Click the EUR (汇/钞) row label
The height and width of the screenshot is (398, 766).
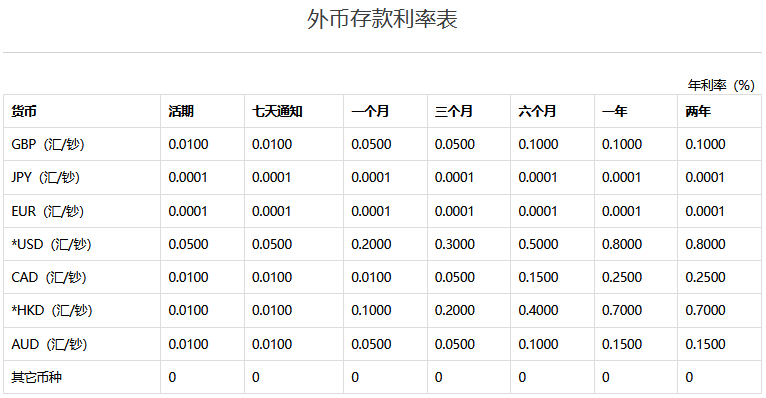click(x=48, y=211)
